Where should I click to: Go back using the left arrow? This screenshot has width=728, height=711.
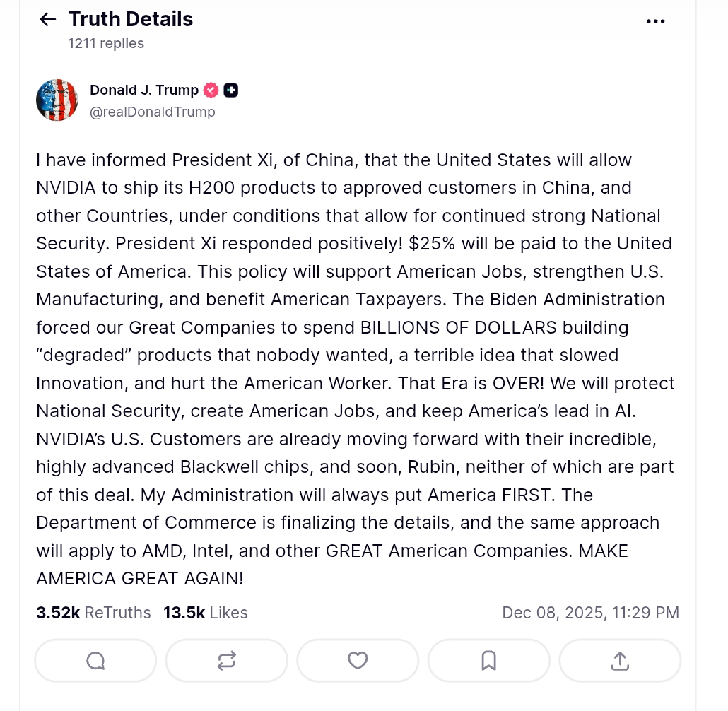click(x=48, y=20)
